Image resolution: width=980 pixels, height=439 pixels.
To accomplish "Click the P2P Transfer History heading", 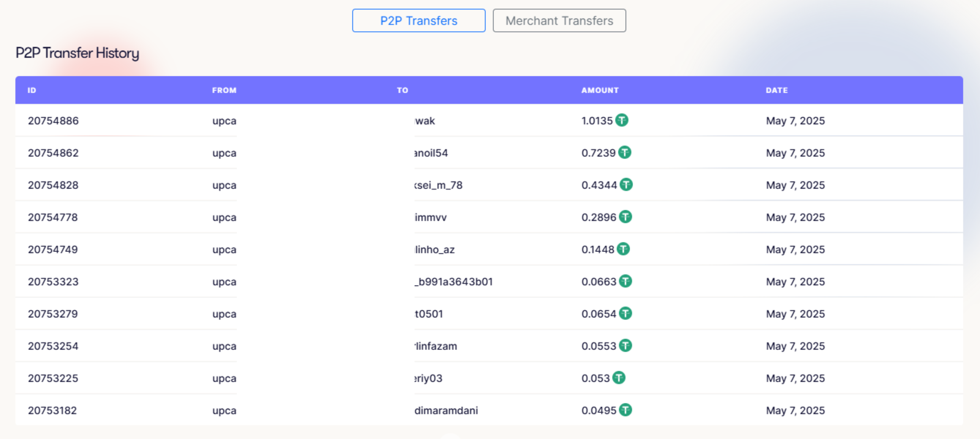I will (x=77, y=53).
